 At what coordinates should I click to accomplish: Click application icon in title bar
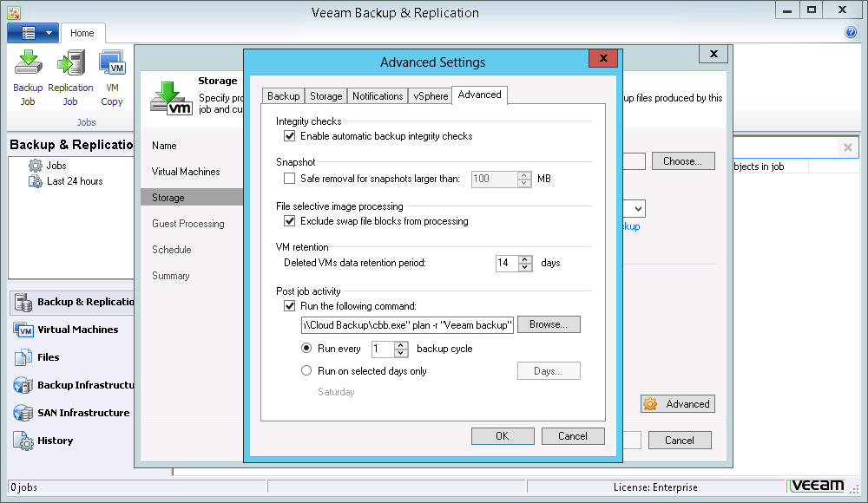[14, 12]
